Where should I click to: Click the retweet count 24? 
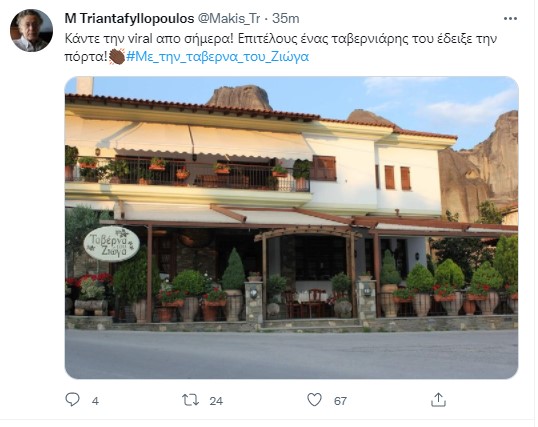pyautogui.click(x=216, y=401)
